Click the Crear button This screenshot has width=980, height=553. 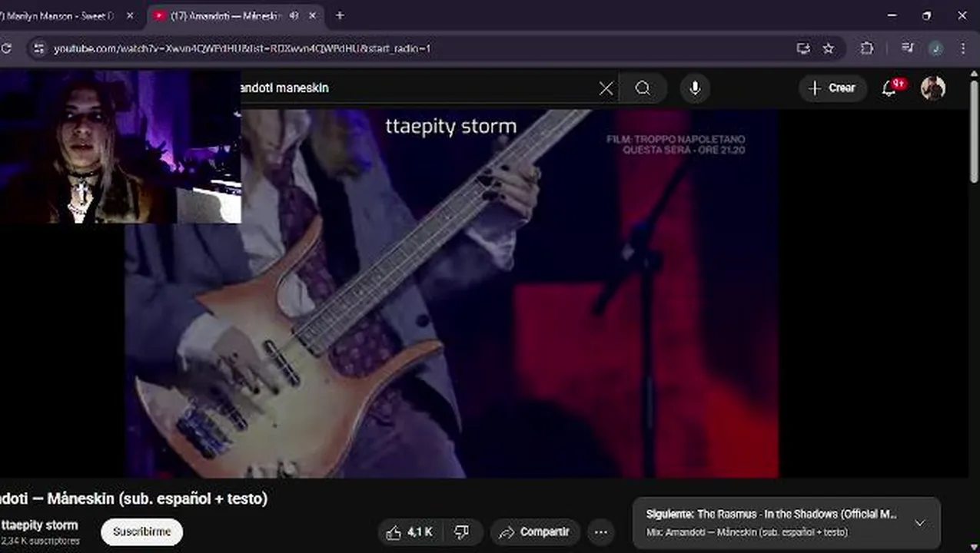(832, 88)
